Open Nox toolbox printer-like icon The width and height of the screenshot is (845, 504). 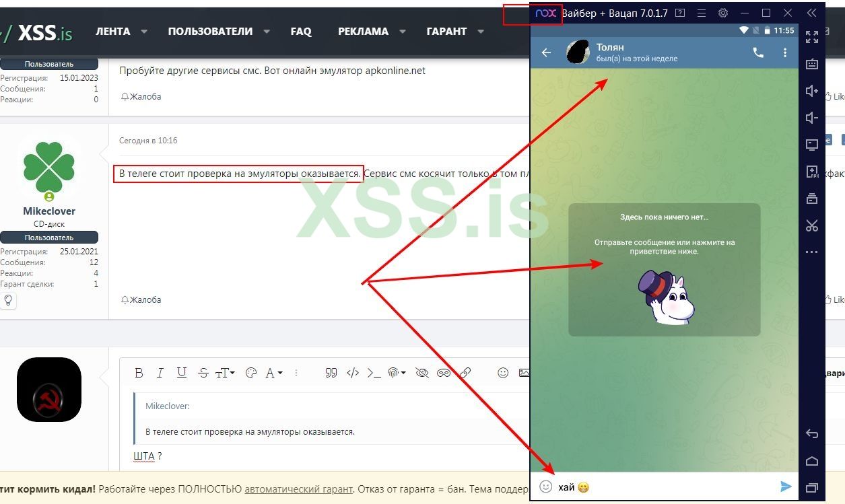[x=812, y=199]
